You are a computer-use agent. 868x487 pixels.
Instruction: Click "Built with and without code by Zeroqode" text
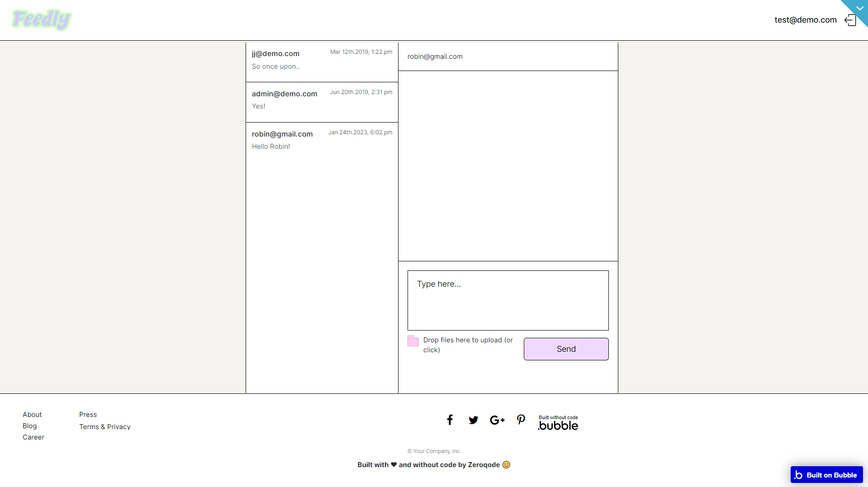click(434, 465)
